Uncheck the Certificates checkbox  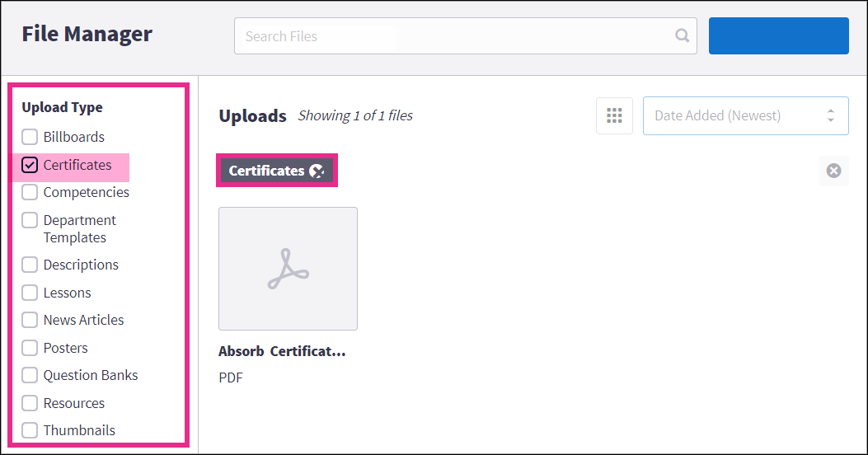click(30, 165)
